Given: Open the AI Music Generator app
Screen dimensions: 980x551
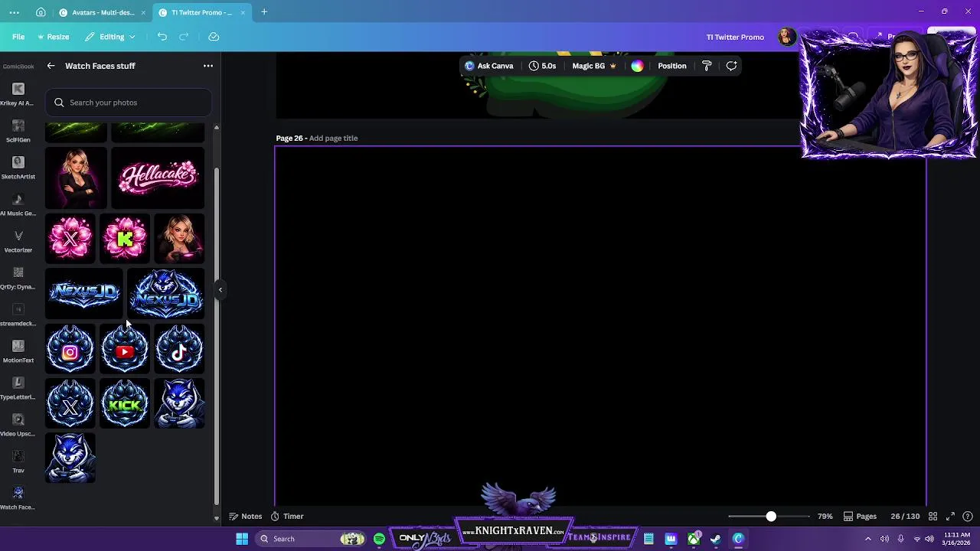Looking at the screenshot, I should (x=18, y=204).
